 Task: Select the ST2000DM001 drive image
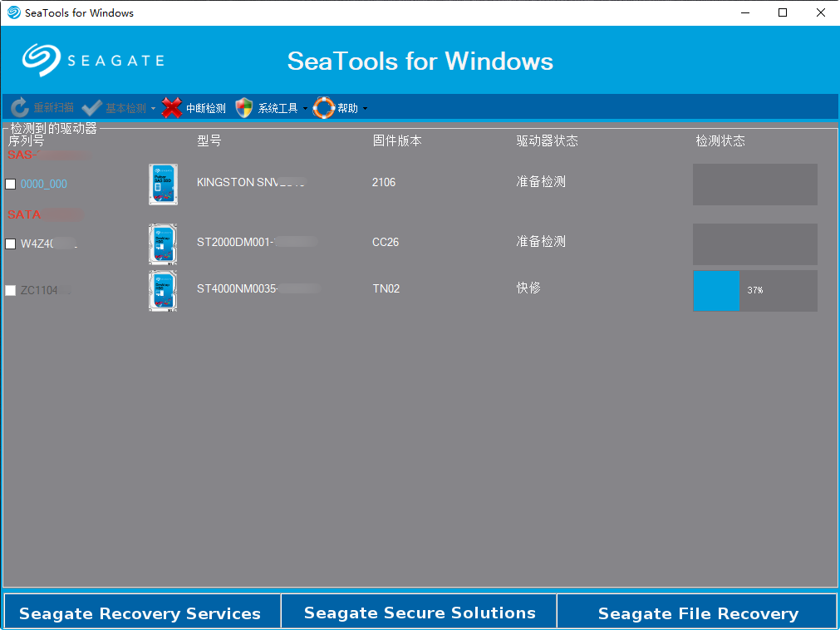(x=163, y=244)
